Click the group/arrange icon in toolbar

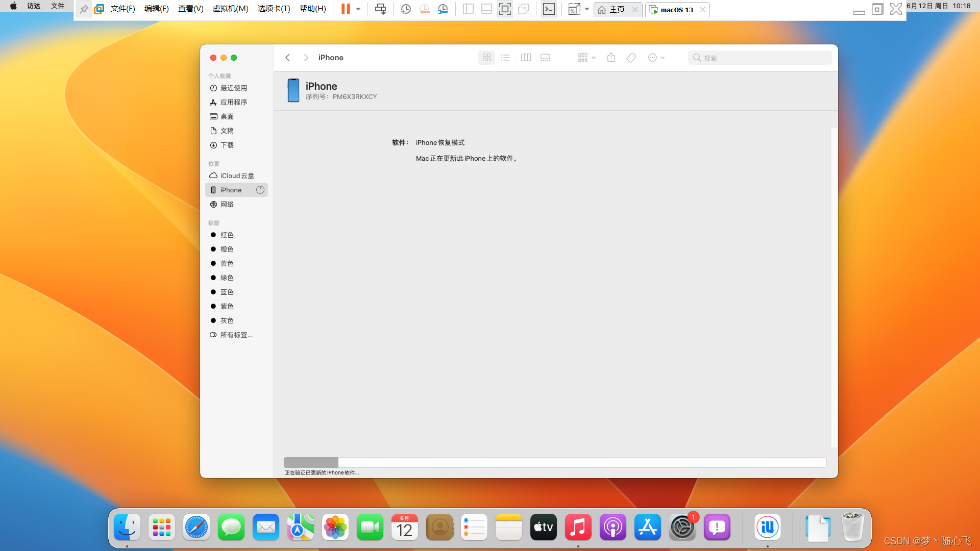pyautogui.click(x=584, y=57)
